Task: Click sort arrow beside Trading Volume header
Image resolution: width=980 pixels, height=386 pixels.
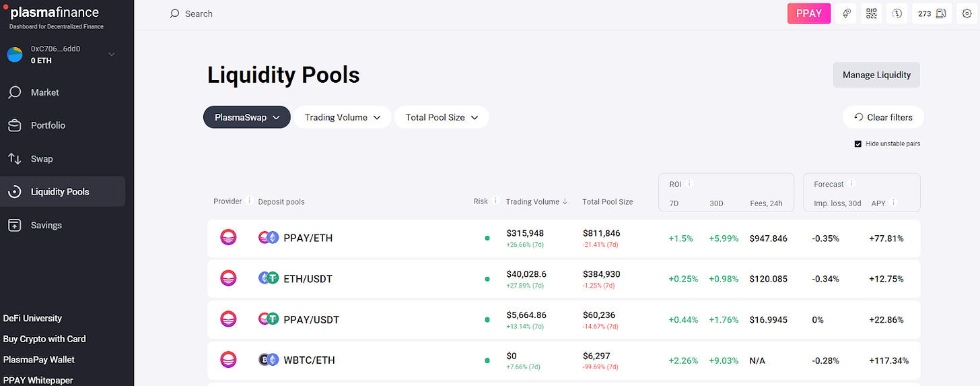Action: coord(565,201)
